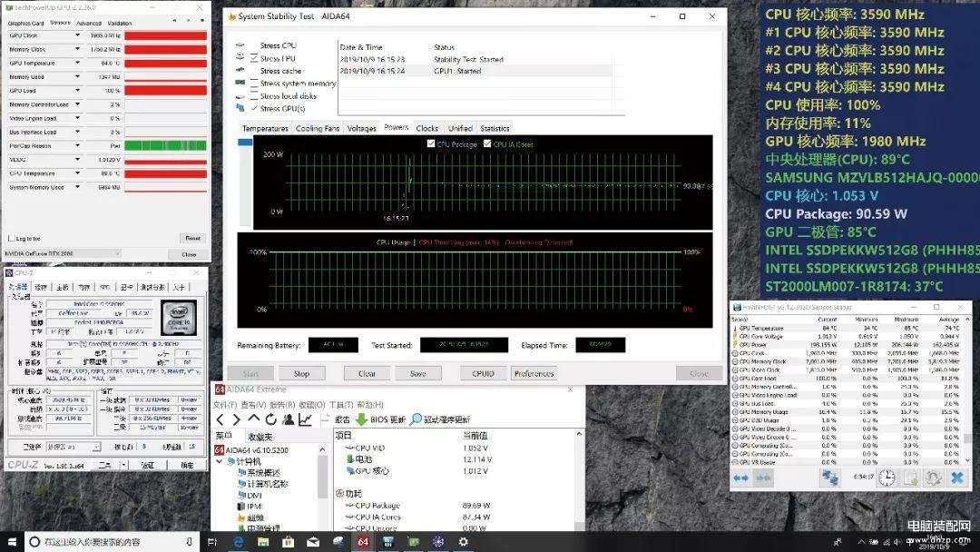The width and height of the screenshot is (980, 552).
Task: Open the GPU-Z hamburger menu icon
Action: 201,21
